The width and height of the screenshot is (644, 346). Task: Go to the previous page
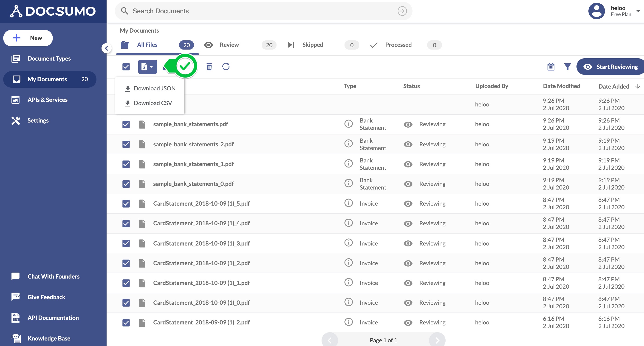pos(330,340)
